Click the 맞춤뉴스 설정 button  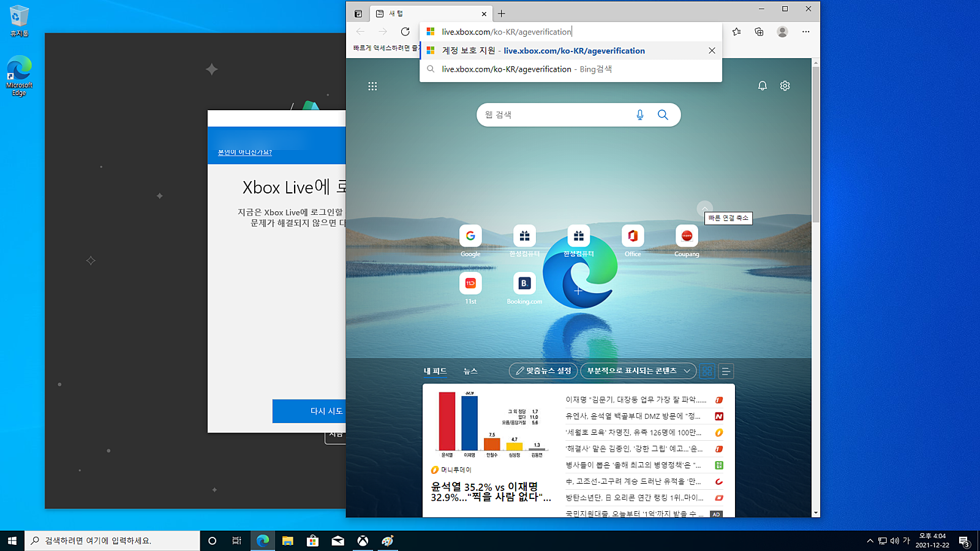pos(543,371)
